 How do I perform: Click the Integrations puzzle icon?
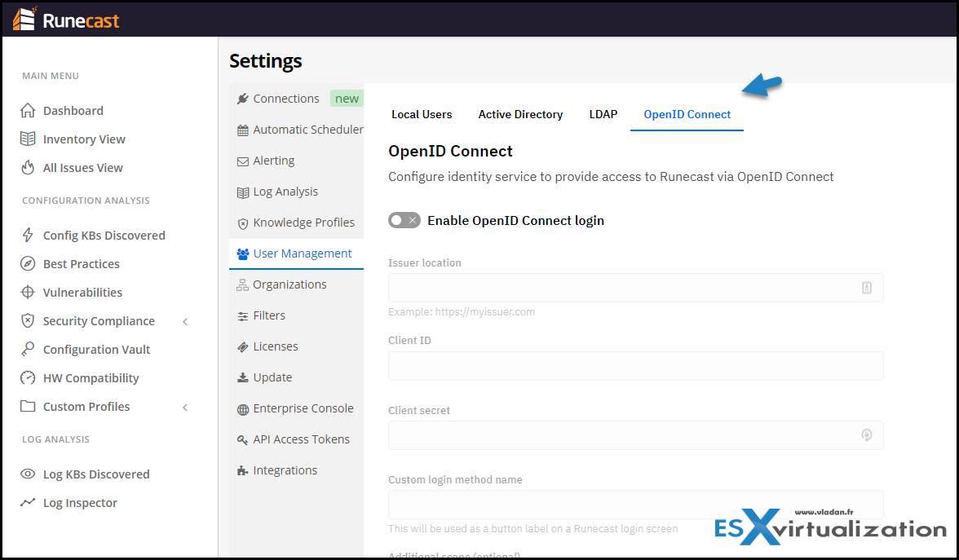[243, 471]
